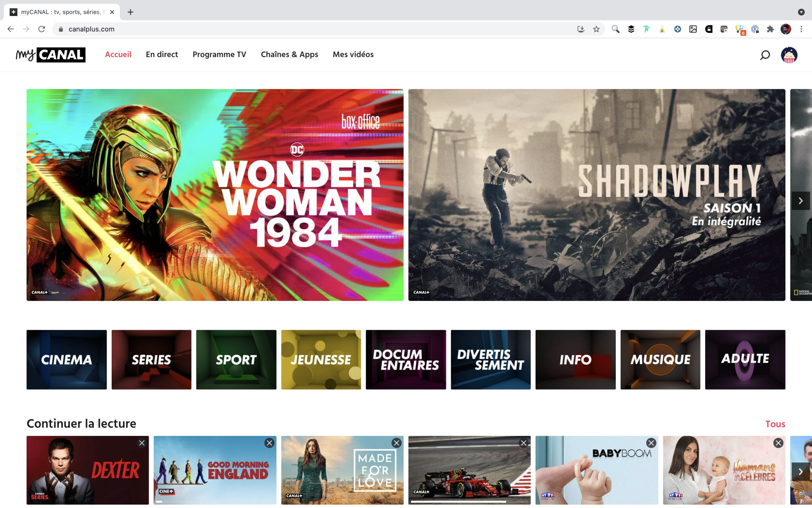Remove Good Morning England from the list
Screen dimensions: 812x508
[x=269, y=443]
